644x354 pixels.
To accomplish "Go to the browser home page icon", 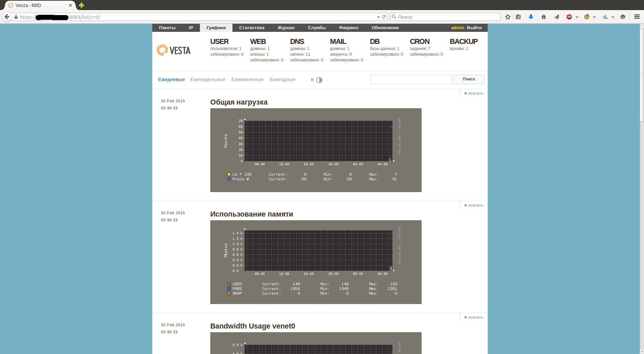I will tap(544, 17).
